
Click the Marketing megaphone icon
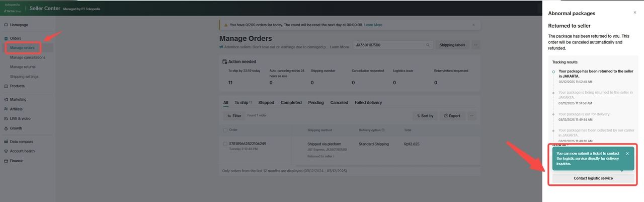click(x=6, y=100)
